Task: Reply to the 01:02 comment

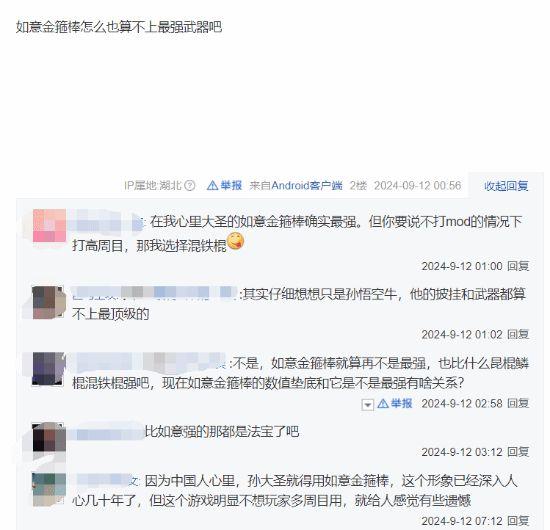Action: (x=518, y=335)
